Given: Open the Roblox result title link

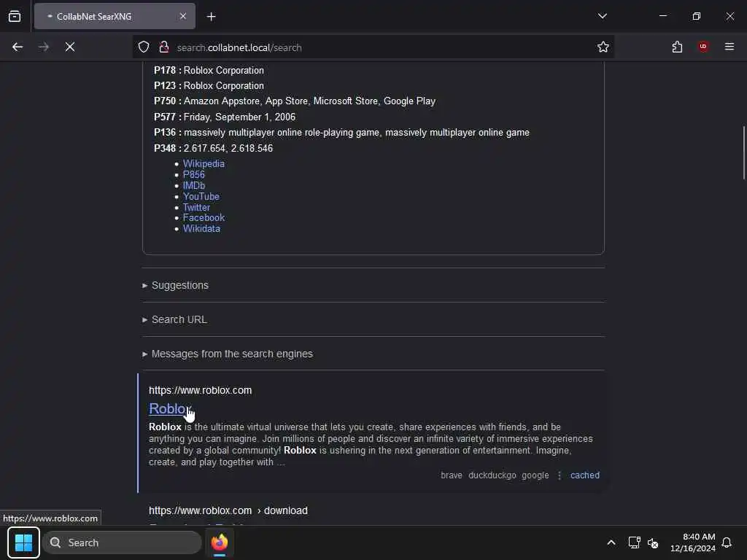Looking at the screenshot, I should point(169,408).
